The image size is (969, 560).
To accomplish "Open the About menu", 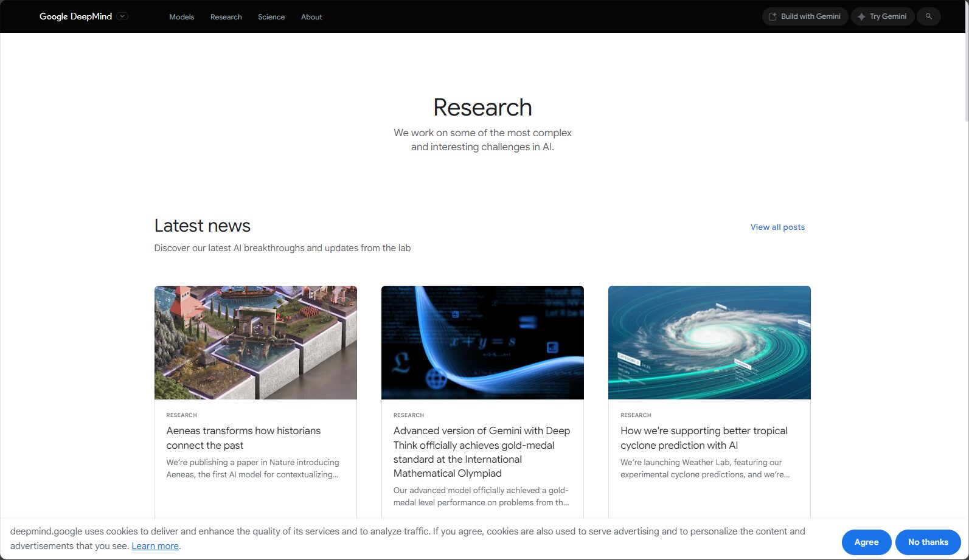I will point(311,17).
